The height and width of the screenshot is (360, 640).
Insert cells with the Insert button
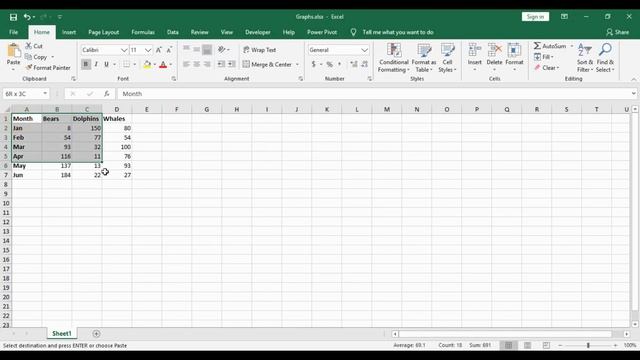(475, 57)
